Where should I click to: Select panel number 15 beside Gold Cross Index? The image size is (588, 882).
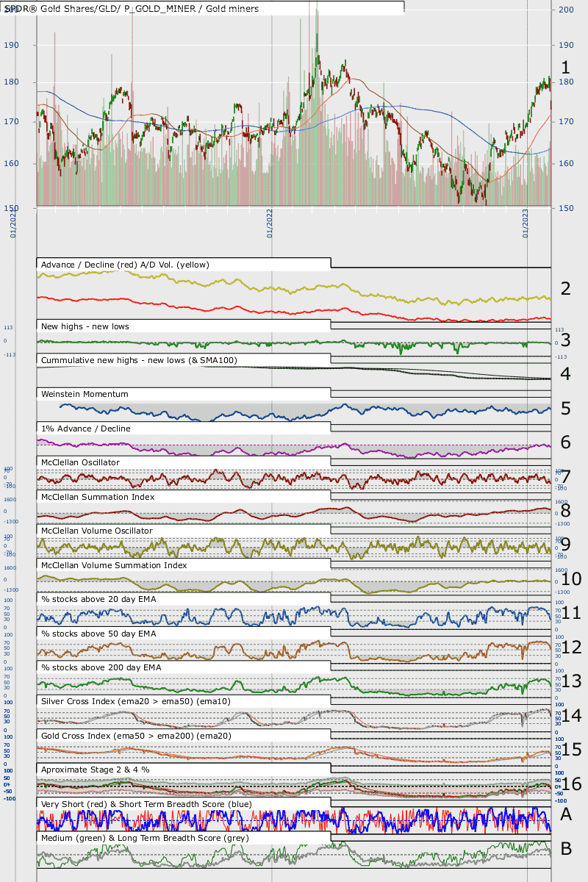coord(570,750)
